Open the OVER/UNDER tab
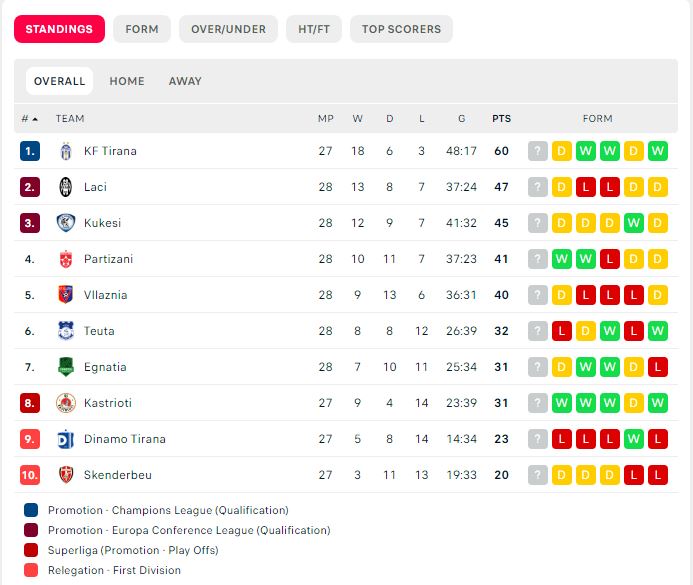This screenshot has height=585, width=693. (228, 29)
